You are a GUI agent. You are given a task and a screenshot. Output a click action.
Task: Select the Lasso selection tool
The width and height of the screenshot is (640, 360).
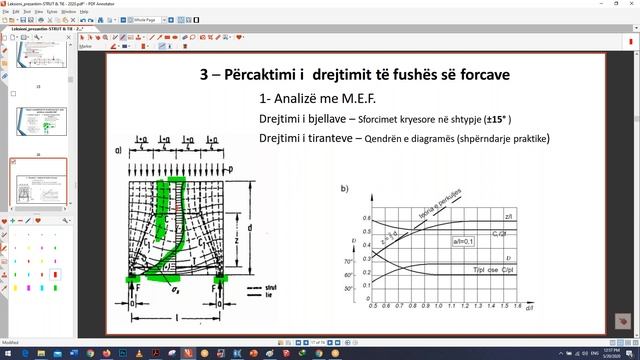[193, 38]
